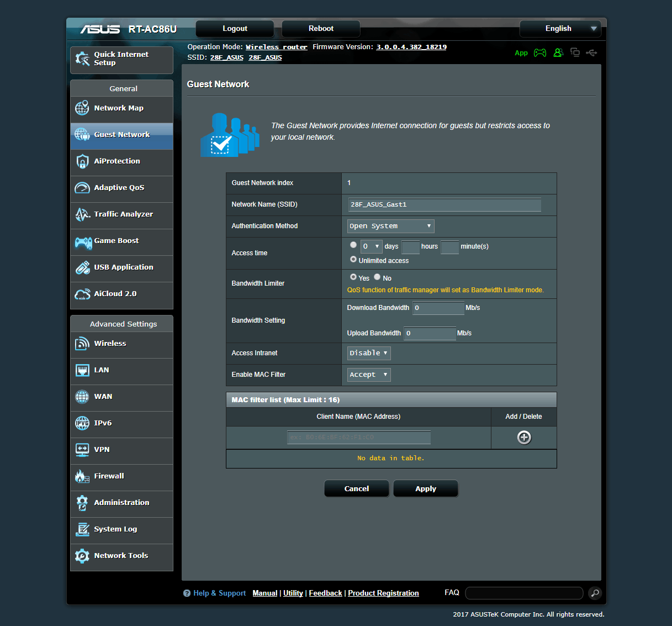Click the LAN port icon
Screen dimensions: 672x626
[x=82, y=370]
